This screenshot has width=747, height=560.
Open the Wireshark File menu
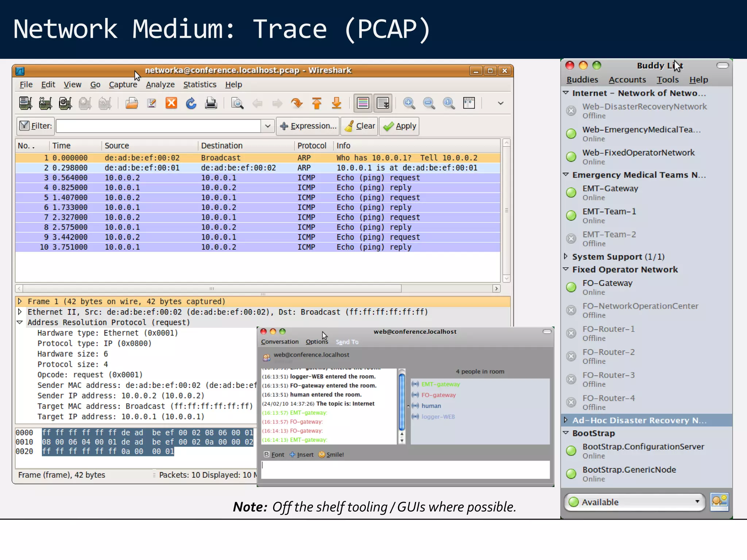[26, 85]
